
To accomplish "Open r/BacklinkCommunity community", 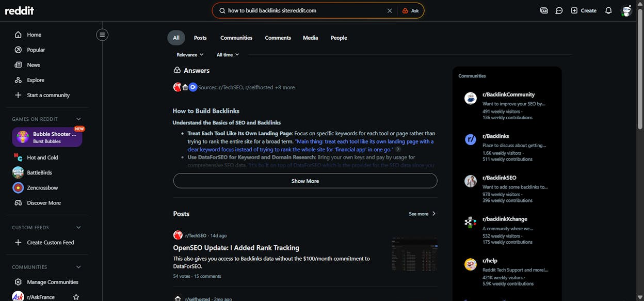I will click(x=508, y=94).
